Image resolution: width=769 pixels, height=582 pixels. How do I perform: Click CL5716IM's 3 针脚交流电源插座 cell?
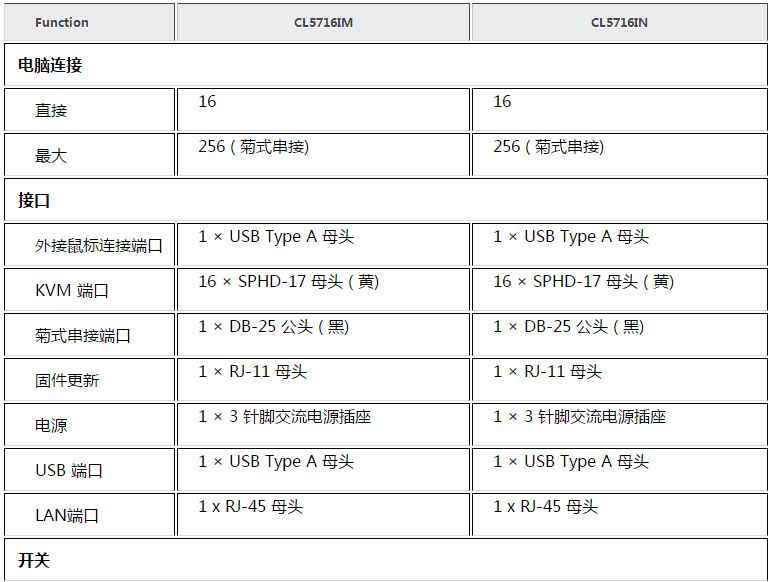(x=323, y=425)
